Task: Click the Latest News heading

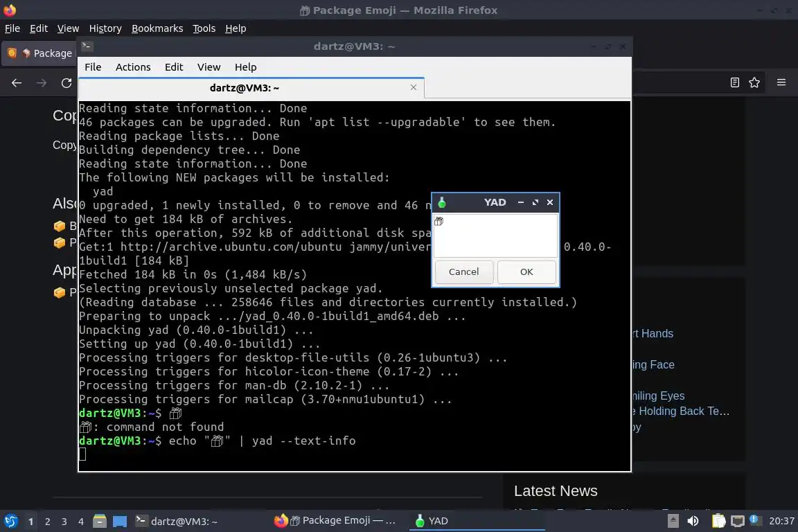Action: [556, 490]
